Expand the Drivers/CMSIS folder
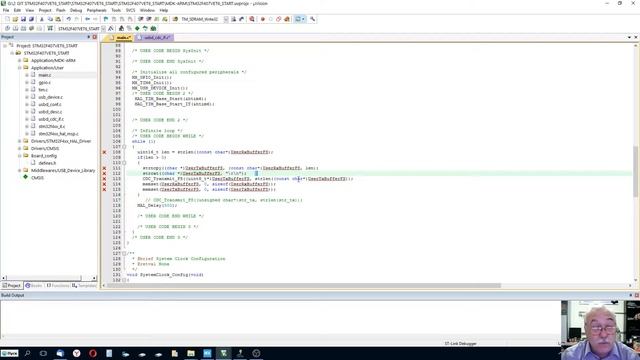Screen dimensions: 640x360 point(20,149)
